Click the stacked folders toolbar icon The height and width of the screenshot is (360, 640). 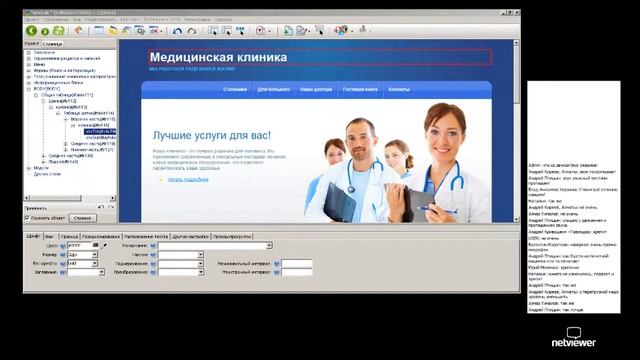coord(126,31)
